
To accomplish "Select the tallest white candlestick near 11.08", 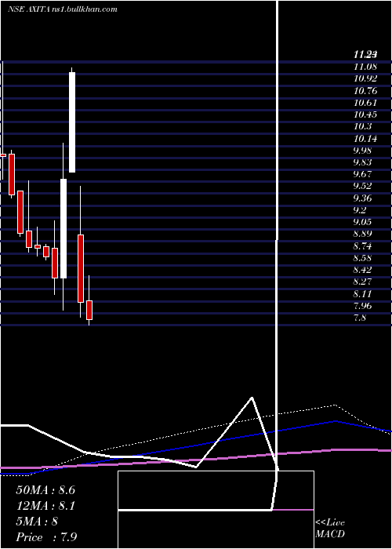I will (x=72, y=122).
